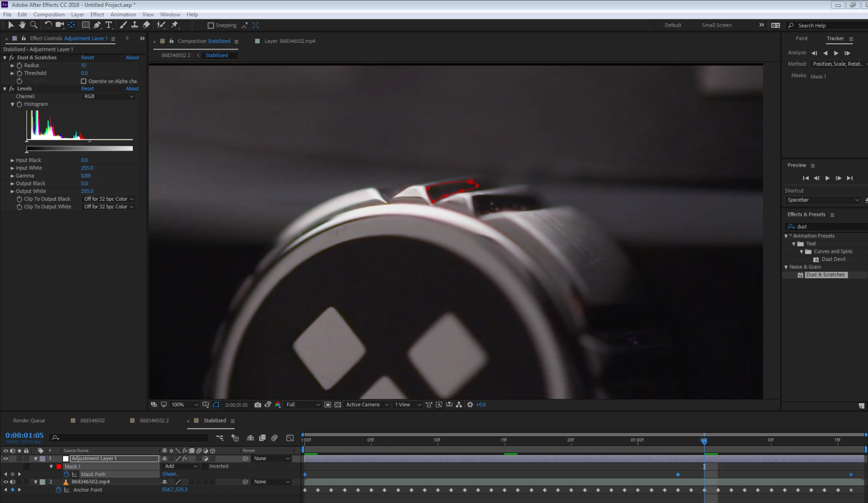This screenshot has height=503, width=868.
Task: Open the Graph Editor in timeline
Action: click(x=290, y=438)
